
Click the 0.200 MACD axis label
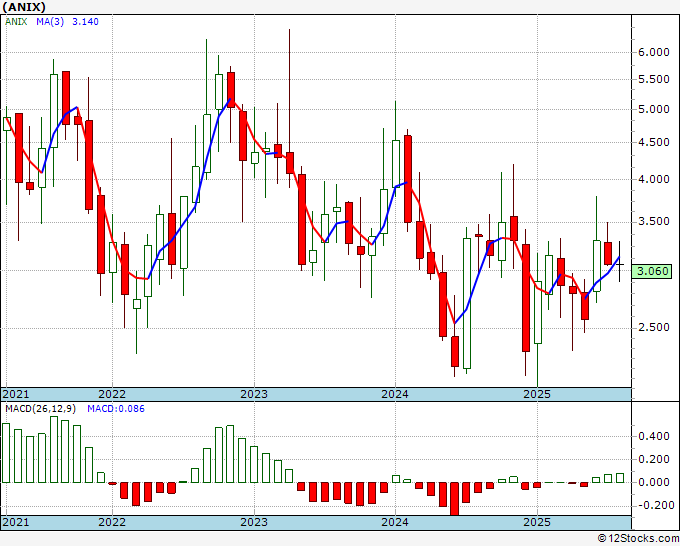(x=654, y=459)
